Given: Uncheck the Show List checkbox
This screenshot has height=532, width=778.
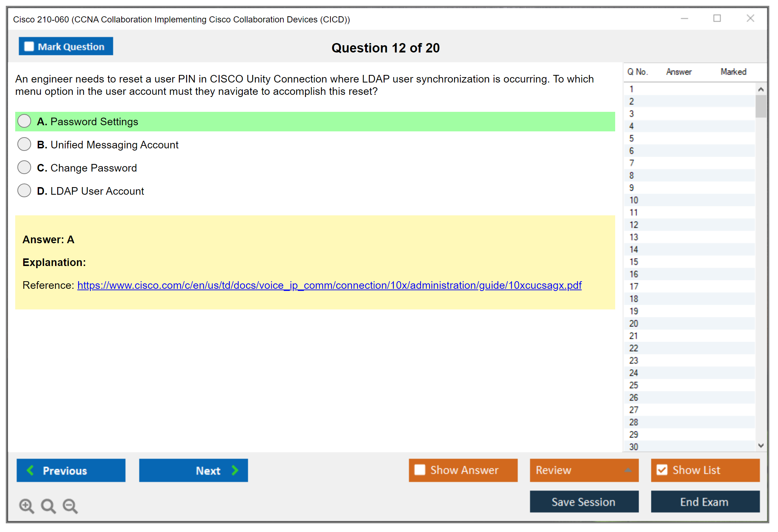Looking at the screenshot, I should (662, 470).
